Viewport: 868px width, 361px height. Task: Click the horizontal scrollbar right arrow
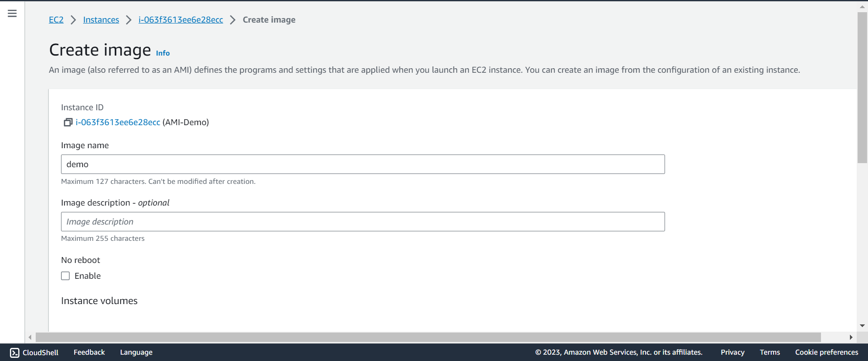tap(851, 337)
